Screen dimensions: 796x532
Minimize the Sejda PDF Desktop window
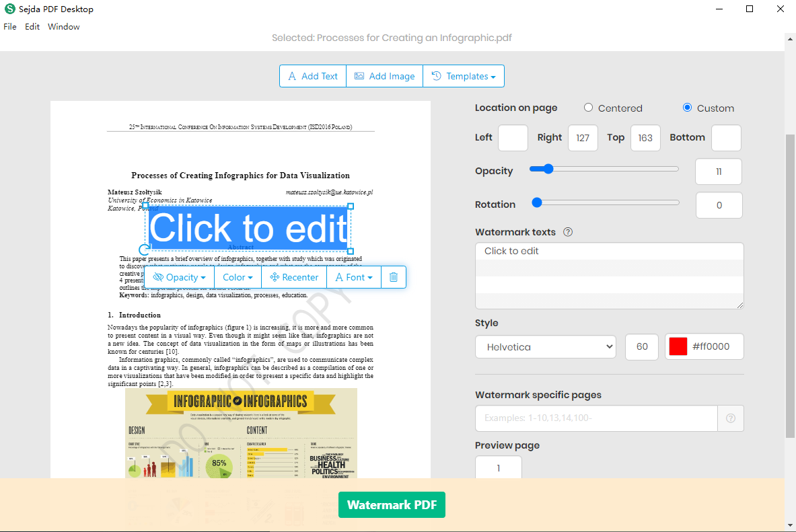pyautogui.click(x=719, y=9)
